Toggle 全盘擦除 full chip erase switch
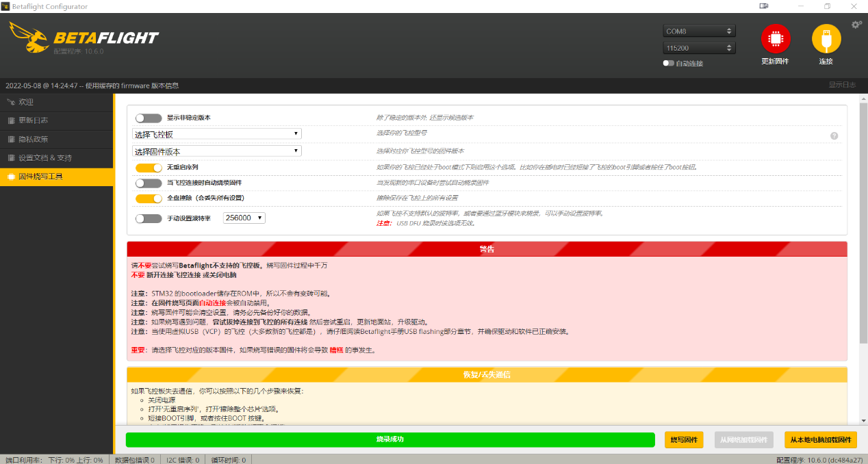 tap(149, 198)
